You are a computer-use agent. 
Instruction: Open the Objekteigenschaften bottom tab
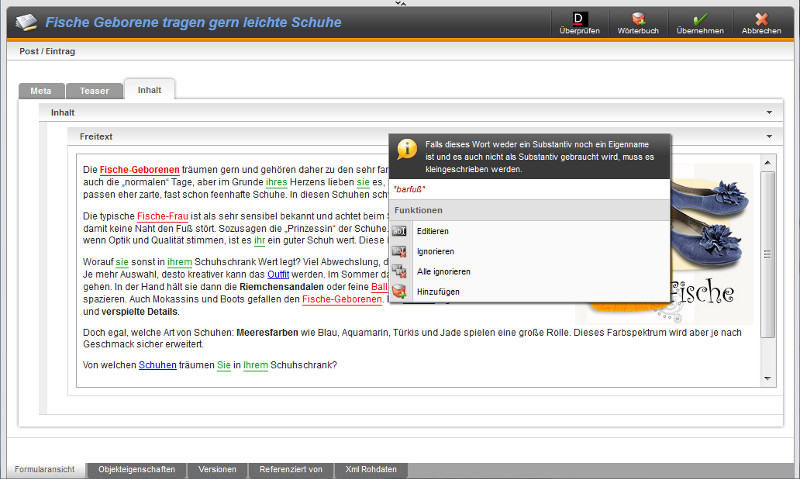137,469
